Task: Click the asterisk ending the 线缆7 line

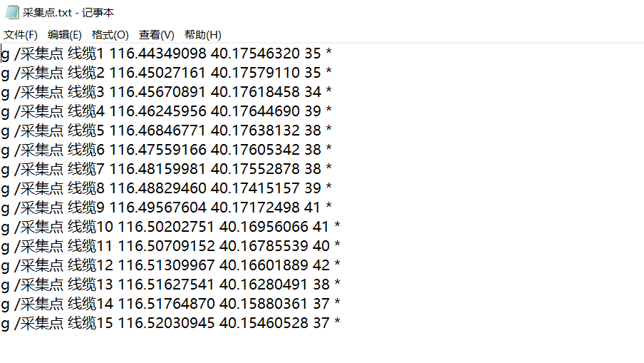Action: [328, 169]
